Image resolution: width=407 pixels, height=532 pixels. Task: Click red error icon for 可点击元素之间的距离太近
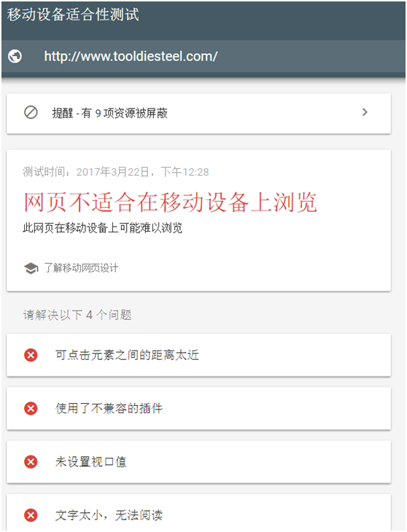pos(31,355)
